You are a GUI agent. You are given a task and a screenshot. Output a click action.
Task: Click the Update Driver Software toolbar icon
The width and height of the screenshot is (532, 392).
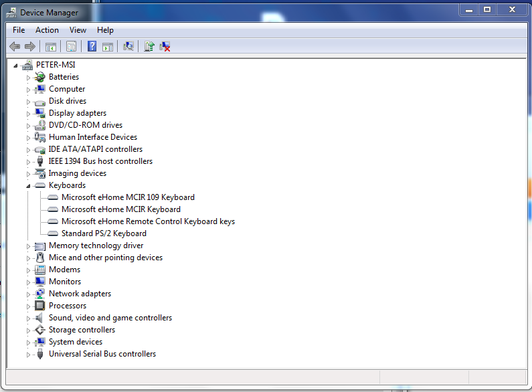tap(149, 46)
